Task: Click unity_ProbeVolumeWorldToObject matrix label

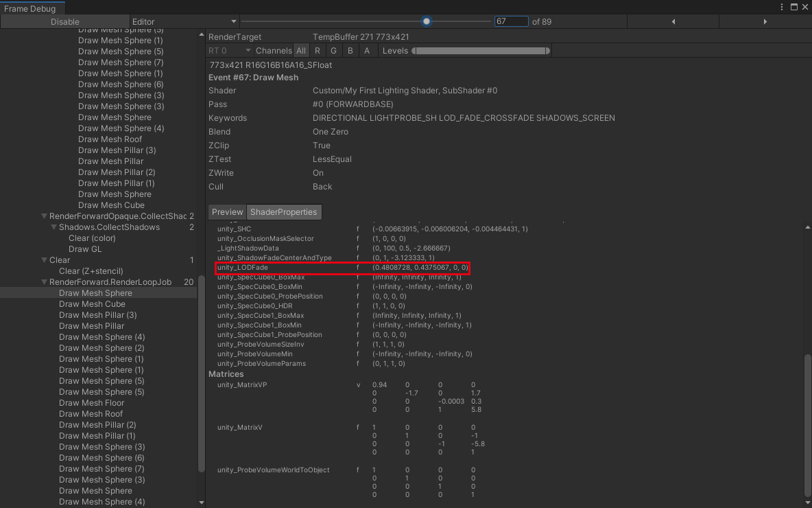Action: [x=274, y=470]
